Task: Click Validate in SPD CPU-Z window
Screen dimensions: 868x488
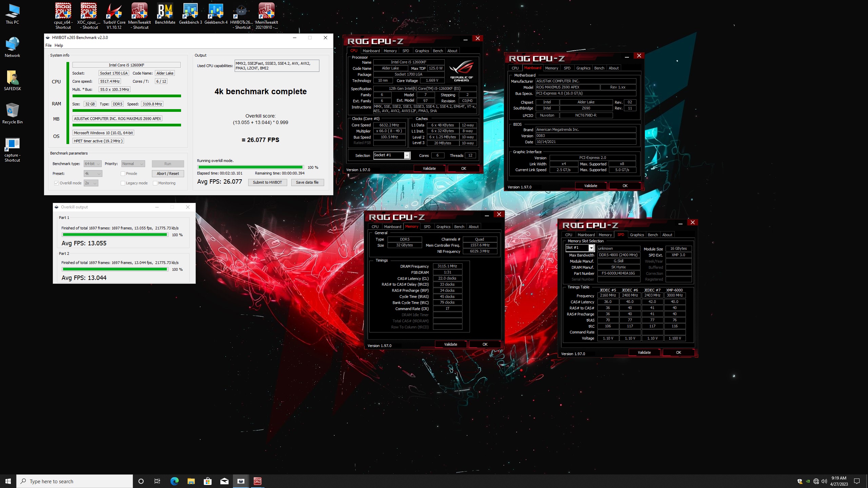Action: pos(644,352)
